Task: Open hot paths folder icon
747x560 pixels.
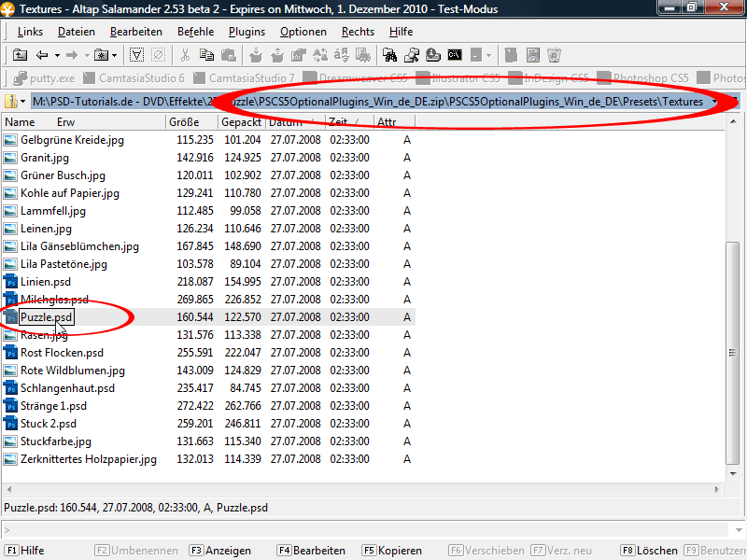Action: coord(102,55)
